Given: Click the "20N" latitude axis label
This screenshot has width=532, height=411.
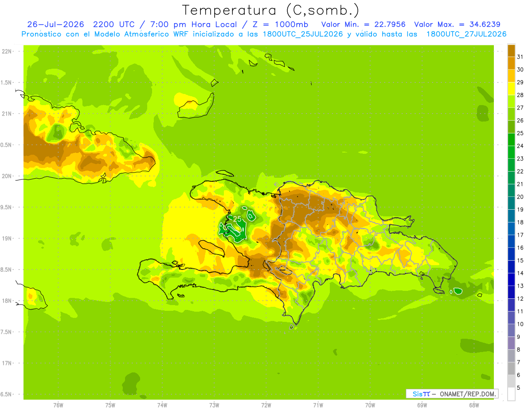Looking at the screenshot, I should [x=6, y=176].
